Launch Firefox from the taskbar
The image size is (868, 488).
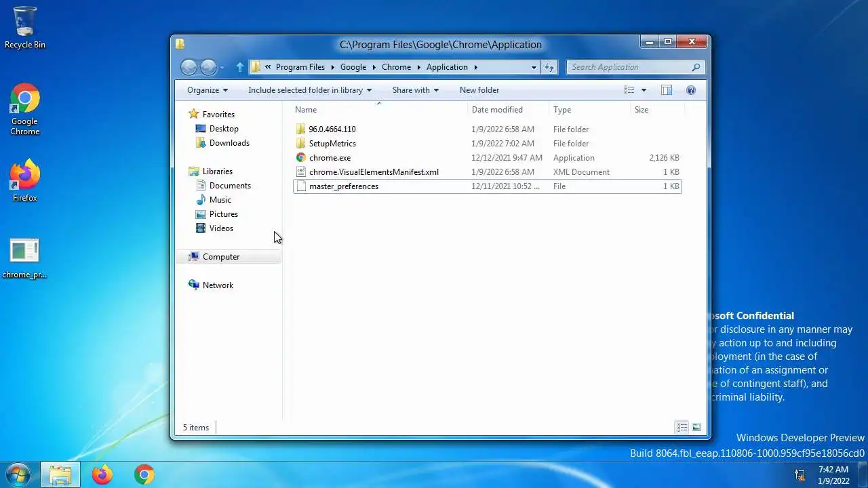point(102,474)
